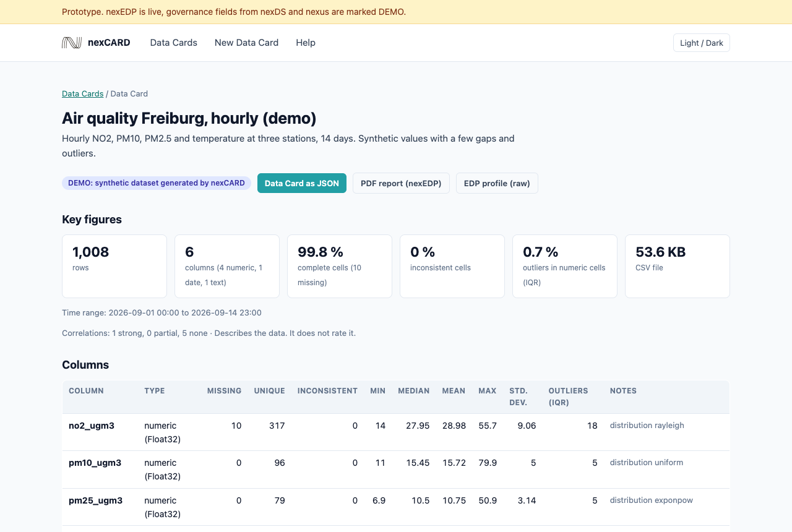This screenshot has height=532, width=792.
Task: Select the no2_ugm3 column name
Action: pos(92,426)
